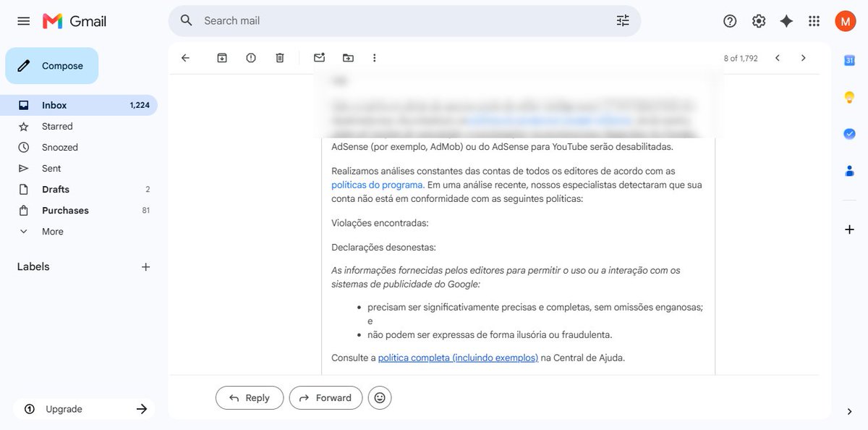Click the search magnifier icon

pyautogui.click(x=187, y=20)
